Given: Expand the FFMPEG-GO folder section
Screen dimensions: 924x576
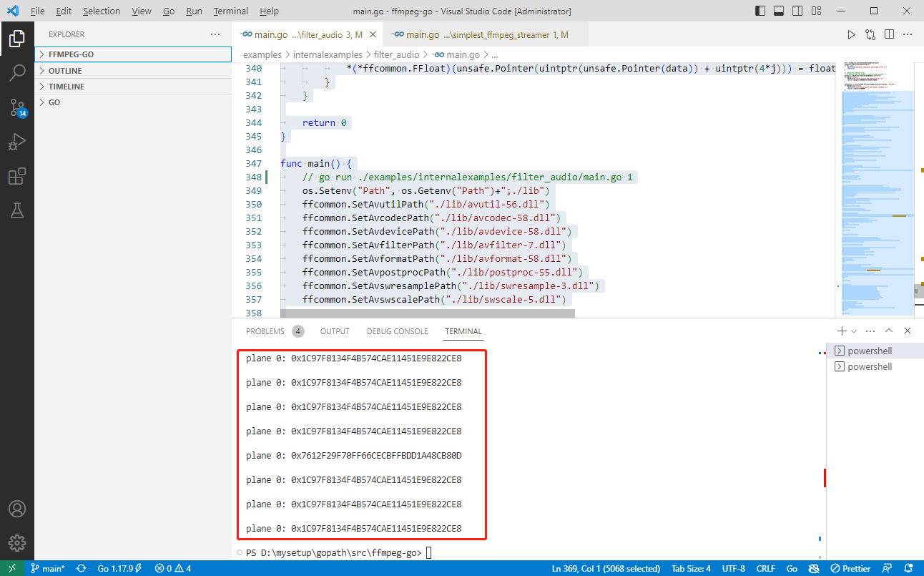Looking at the screenshot, I should (133, 54).
